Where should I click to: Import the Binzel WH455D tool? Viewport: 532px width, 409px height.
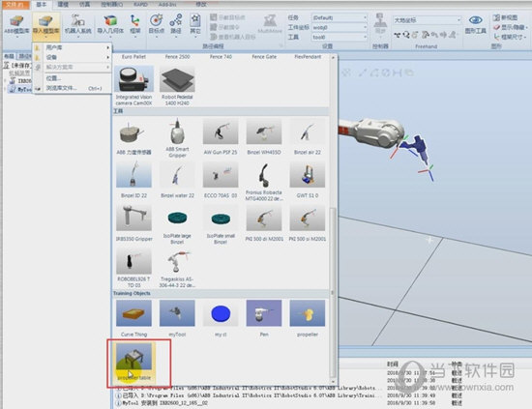pyautogui.click(x=264, y=137)
